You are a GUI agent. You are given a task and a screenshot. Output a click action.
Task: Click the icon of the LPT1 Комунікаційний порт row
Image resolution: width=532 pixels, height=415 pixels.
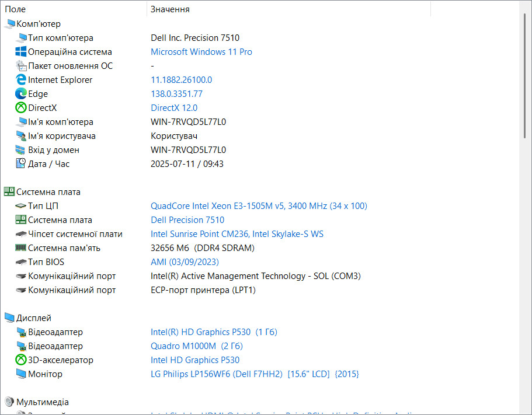point(21,290)
